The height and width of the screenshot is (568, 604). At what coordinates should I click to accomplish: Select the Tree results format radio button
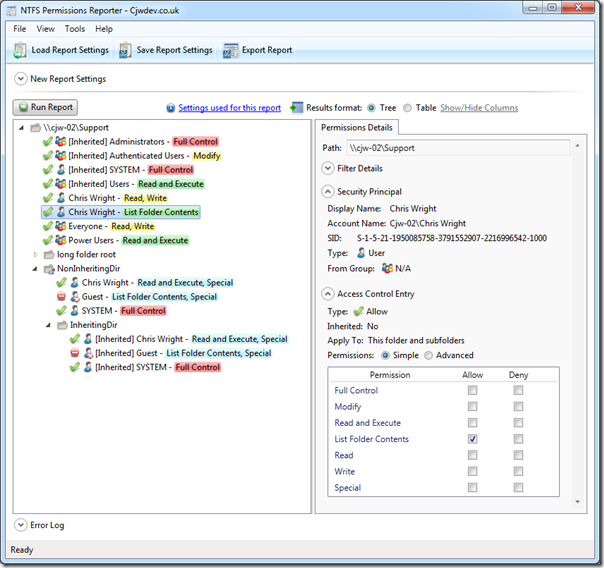[x=371, y=108]
